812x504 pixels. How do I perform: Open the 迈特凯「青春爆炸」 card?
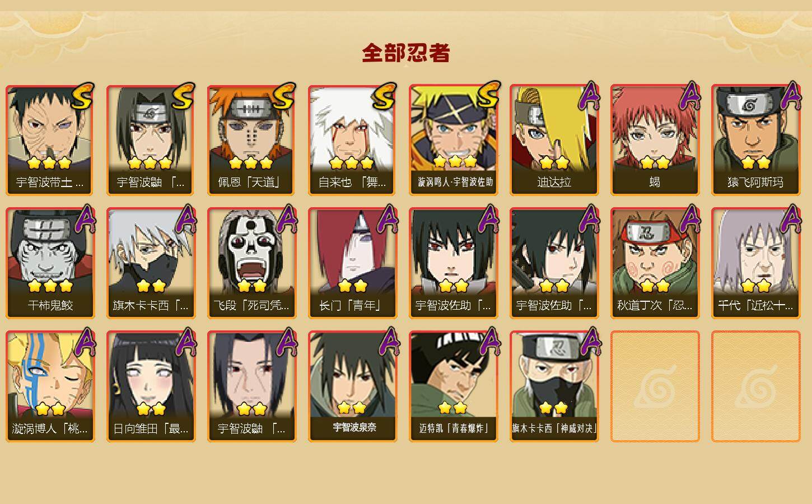[453, 386]
